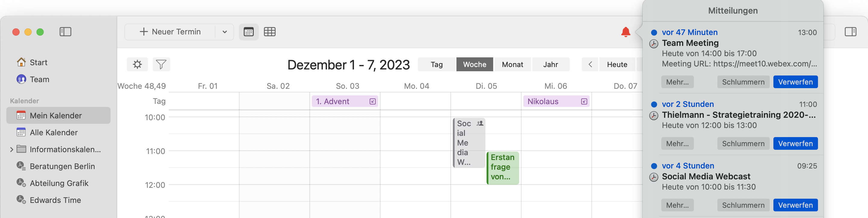The image size is (868, 218).
Task: Toggle the right side panel icon
Action: (x=850, y=32)
